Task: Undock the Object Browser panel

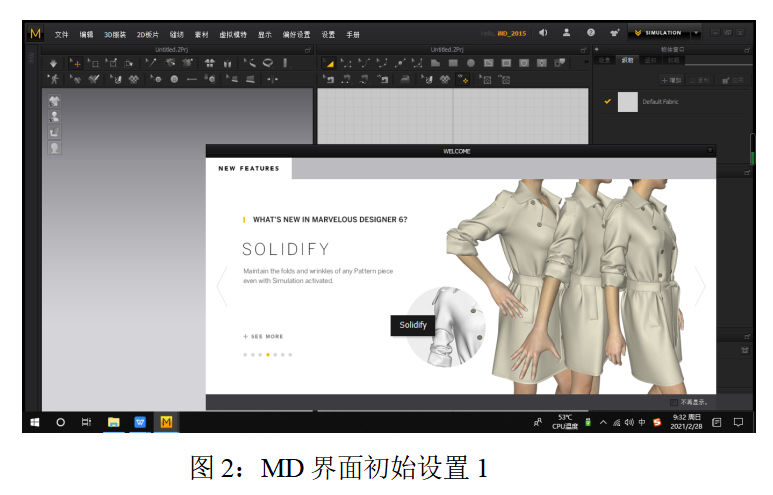Action: (x=747, y=50)
